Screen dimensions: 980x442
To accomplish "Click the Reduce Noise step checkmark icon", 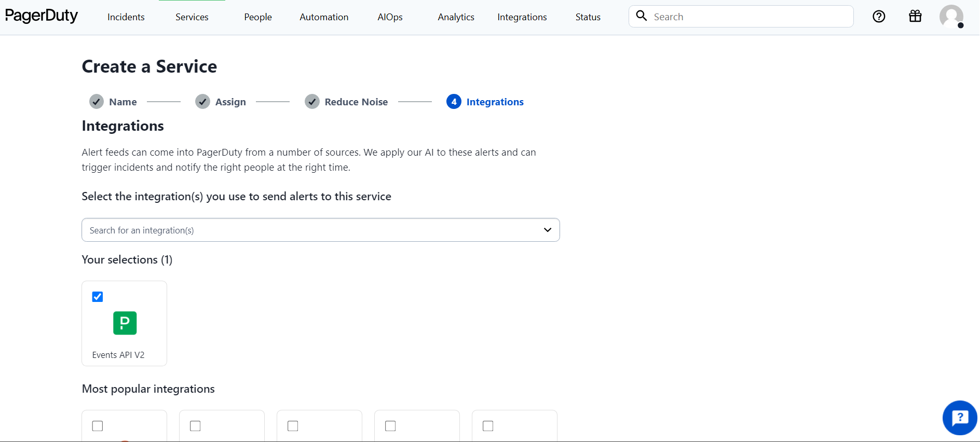I will [312, 102].
